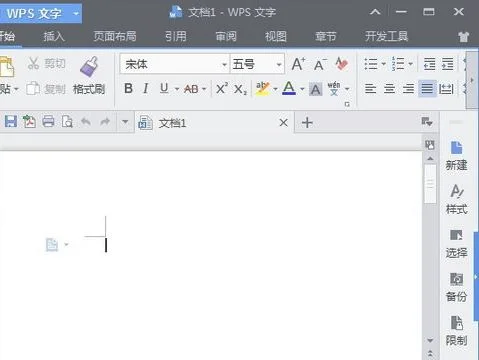The height and width of the screenshot is (360, 479).
Task: Toggle italic formatting
Action: [x=145, y=89]
